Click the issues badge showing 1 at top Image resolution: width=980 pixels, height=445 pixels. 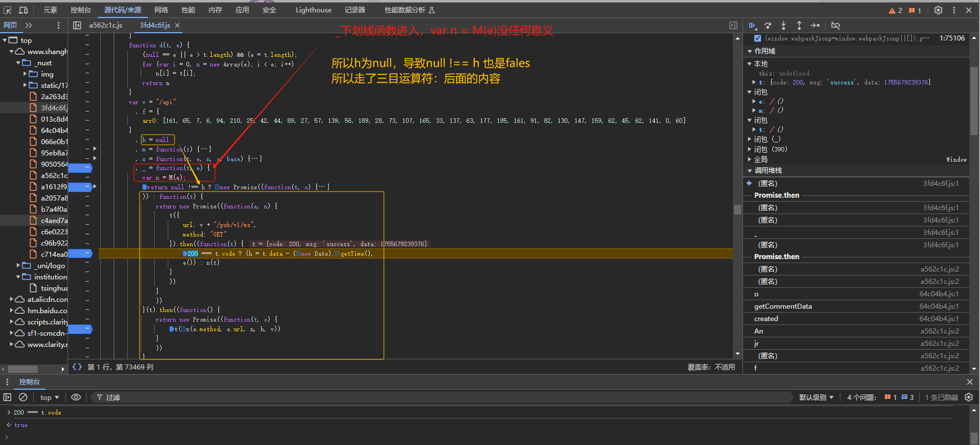pos(915,10)
